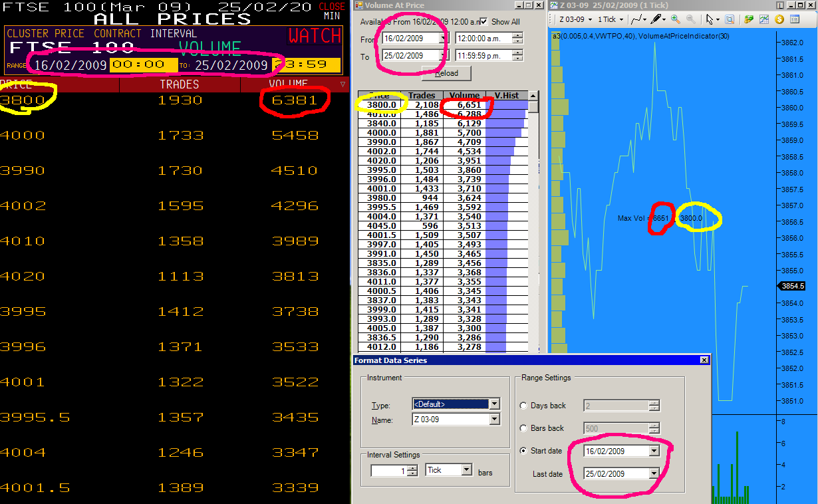Open the Z 03-09 instrument dropdown in toolbar

point(575,19)
